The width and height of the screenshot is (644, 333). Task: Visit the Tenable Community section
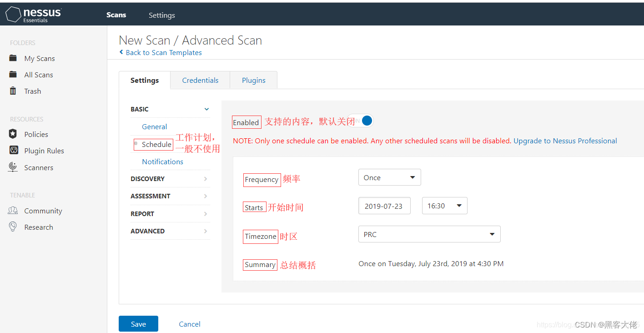(x=43, y=211)
